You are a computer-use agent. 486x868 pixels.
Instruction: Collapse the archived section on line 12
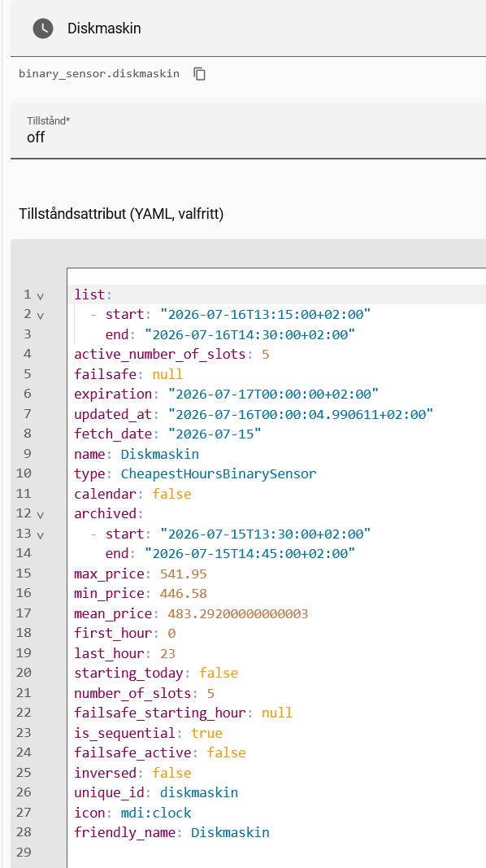click(x=41, y=515)
